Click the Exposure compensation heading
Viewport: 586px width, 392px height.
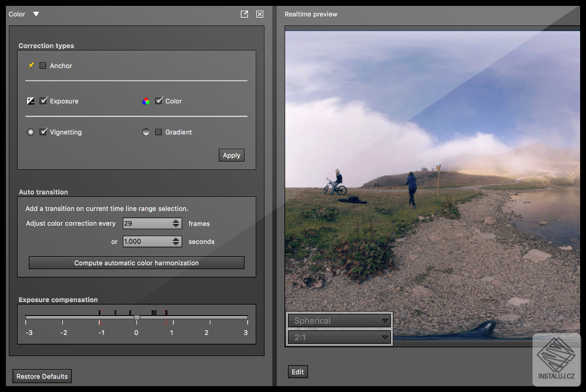[58, 300]
